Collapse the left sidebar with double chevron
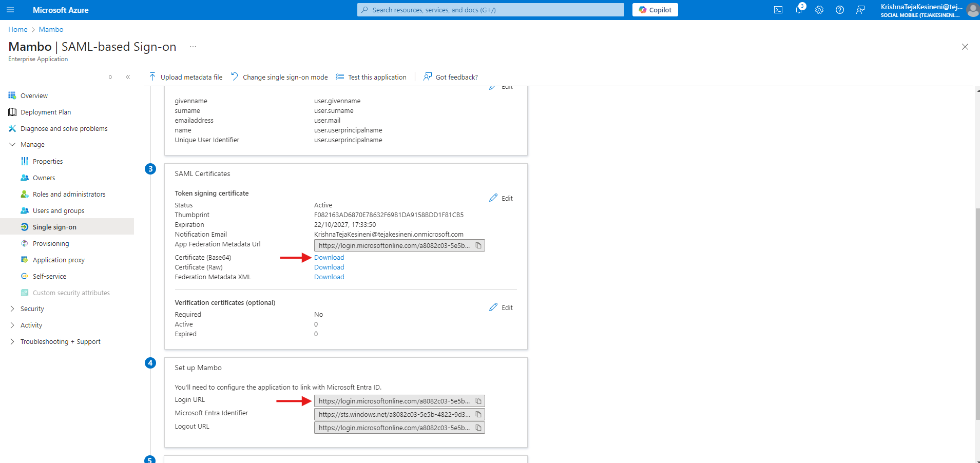This screenshot has width=980, height=463. (x=128, y=77)
